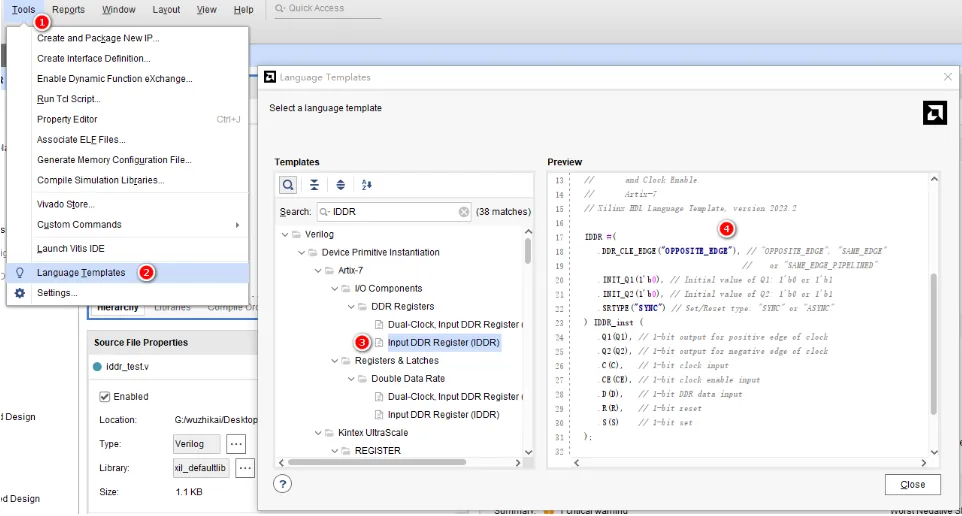Click the collapse all icon in Templates toolbar
Image resolution: width=962 pixels, height=516 pixels.
pyautogui.click(x=314, y=185)
